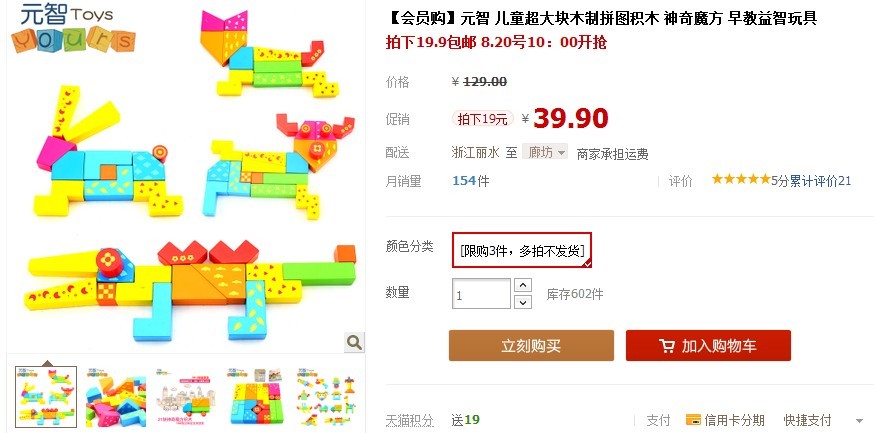Click the 元智 Toys Yours logo
Viewport: 874px width, 433px height.
pos(72,28)
